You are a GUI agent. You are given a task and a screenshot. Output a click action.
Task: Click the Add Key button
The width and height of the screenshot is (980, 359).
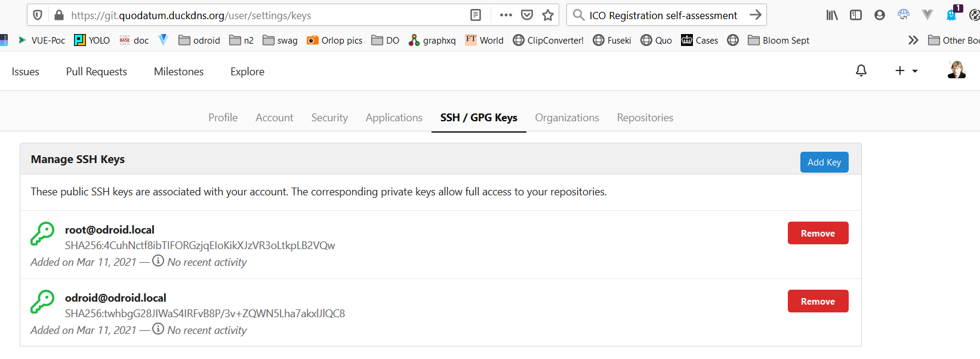824,162
